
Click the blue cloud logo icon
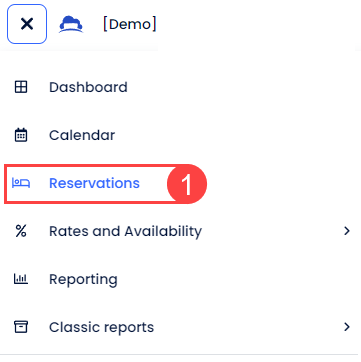[x=71, y=24]
